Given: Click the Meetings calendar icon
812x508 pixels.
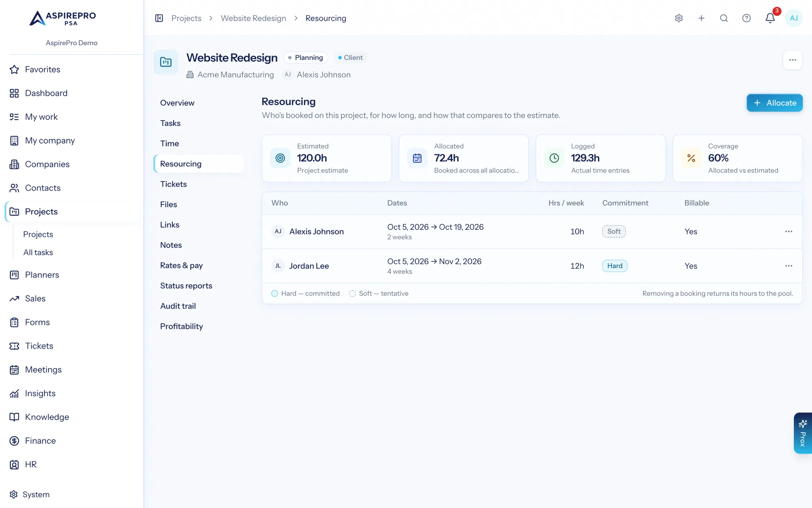Looking at the screenshot, I should (x=14, y=370).
